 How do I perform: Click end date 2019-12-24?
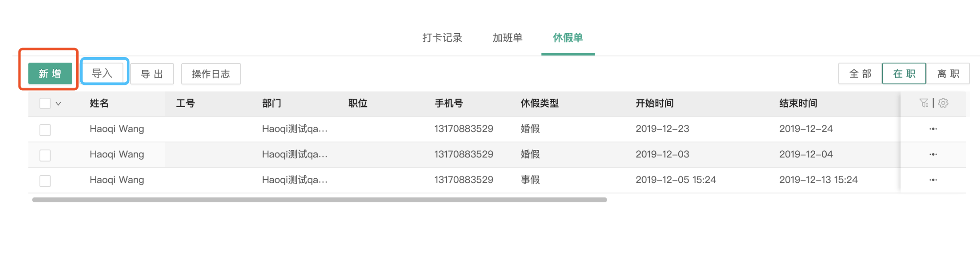806,129
